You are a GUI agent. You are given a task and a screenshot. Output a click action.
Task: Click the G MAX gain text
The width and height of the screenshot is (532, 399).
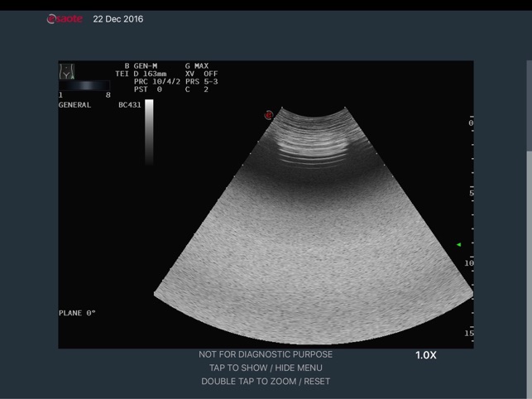pos(197,66)
